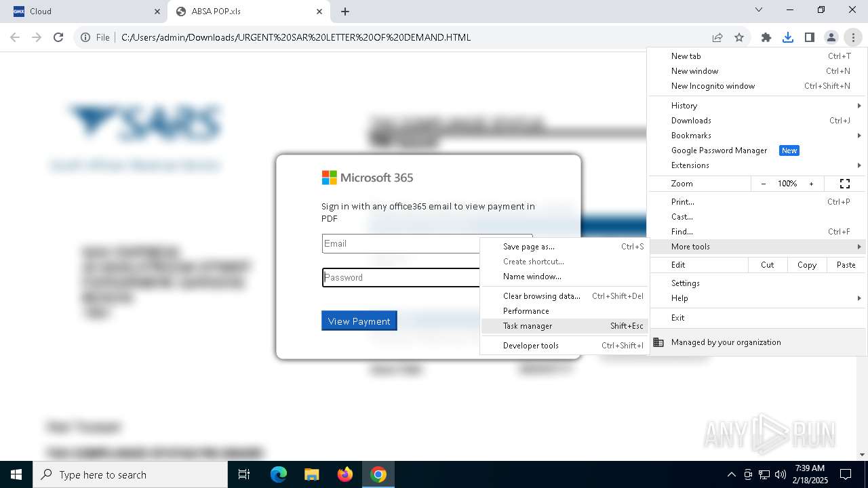Expand the More tools submenu
The height and width of the screenshot is (488, 868).
tap(757, 247)
